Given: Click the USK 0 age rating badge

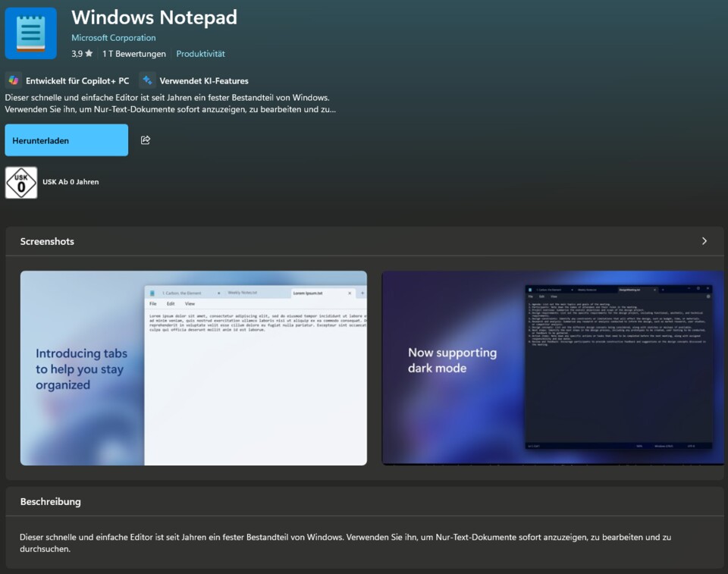Looking at the screenshot, I should click(20, 182).
